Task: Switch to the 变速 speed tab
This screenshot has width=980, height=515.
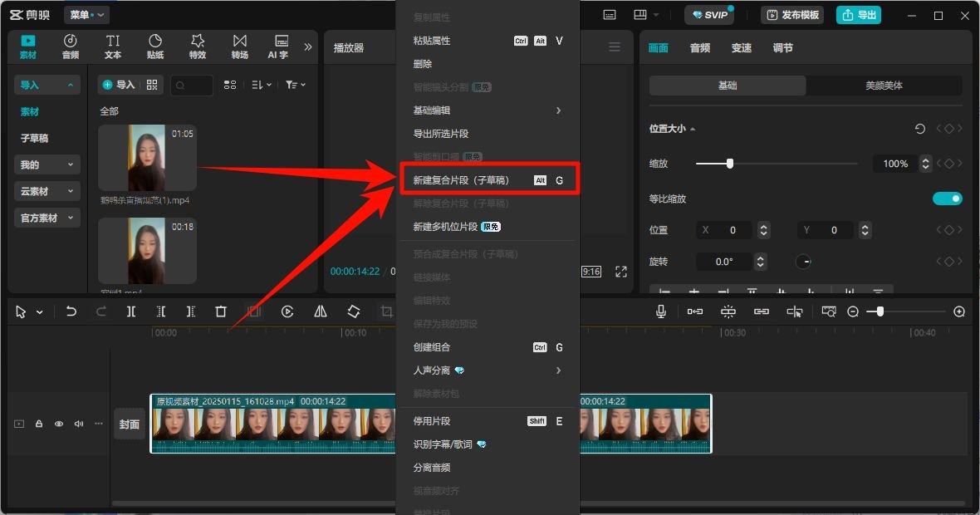Action: coord(742,48)
